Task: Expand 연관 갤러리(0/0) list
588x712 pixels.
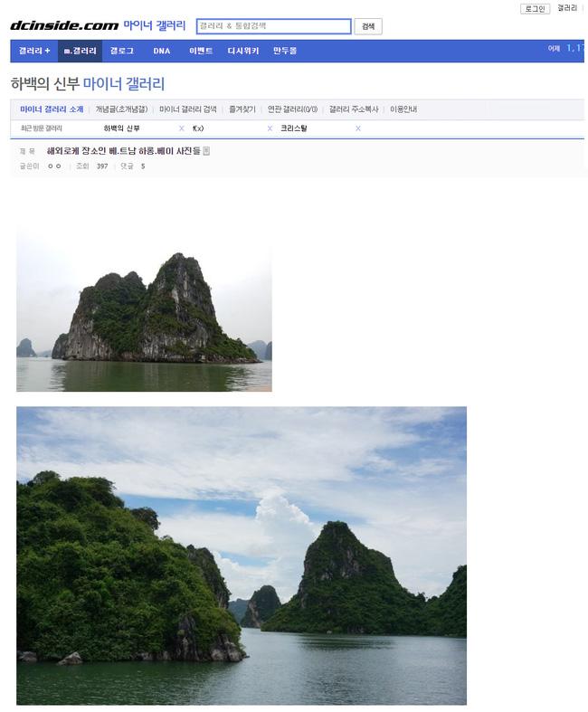Action: (292, 109)
